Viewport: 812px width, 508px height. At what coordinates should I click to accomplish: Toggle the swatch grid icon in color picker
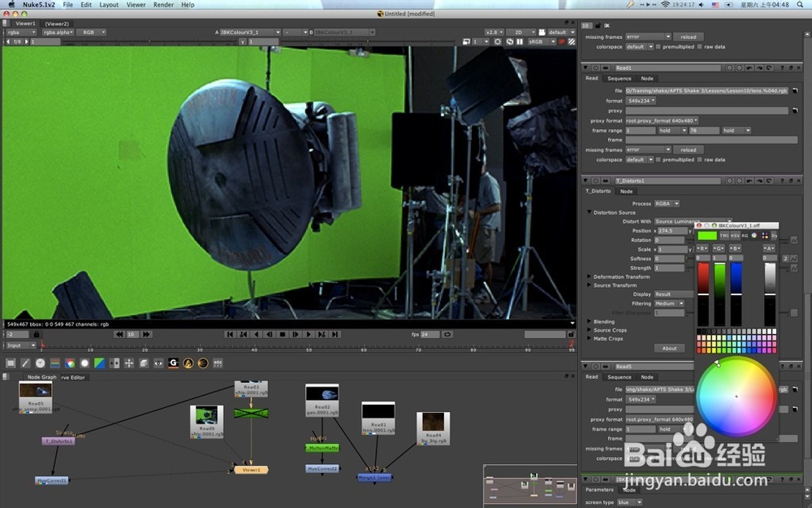pos(764,236)
